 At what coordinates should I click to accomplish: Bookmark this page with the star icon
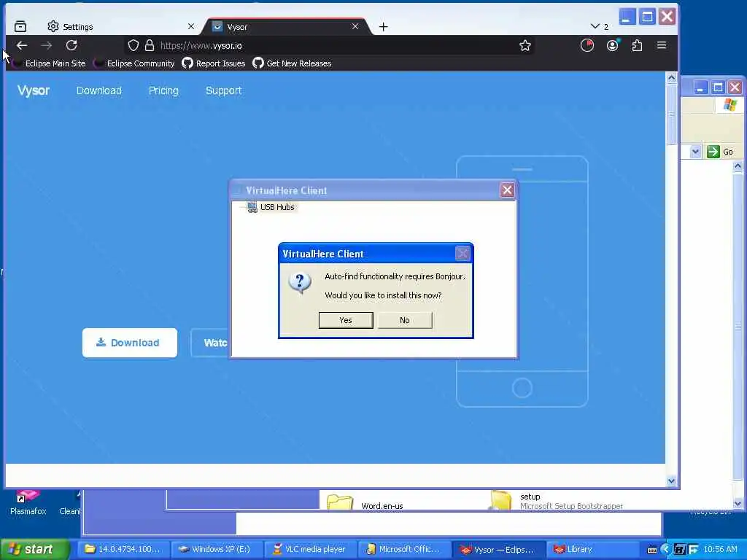[x=525, y=46]
